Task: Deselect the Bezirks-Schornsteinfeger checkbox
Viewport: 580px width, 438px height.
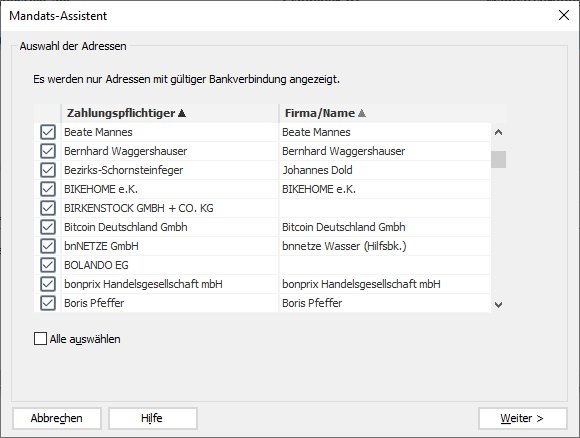Action: [x=48, y=170]
